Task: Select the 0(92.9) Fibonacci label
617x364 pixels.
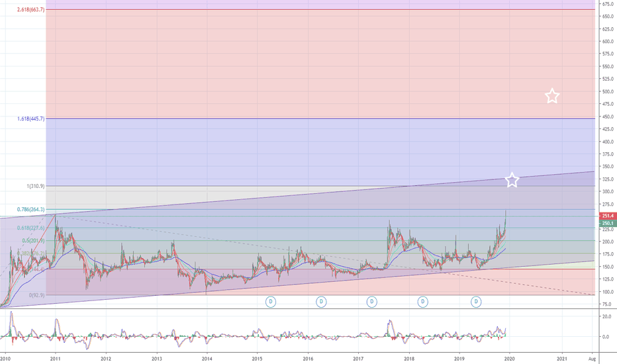Action: click(x=37, y=295)
